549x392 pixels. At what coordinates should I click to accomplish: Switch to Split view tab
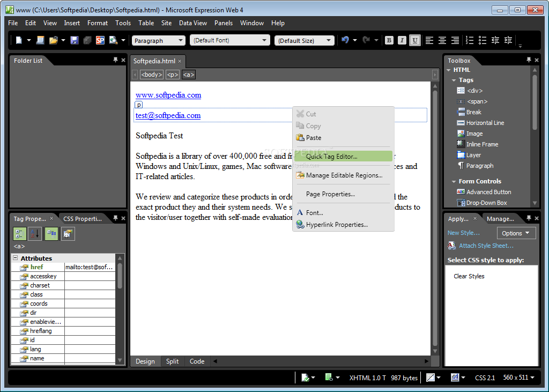click(x=172, y=361)
